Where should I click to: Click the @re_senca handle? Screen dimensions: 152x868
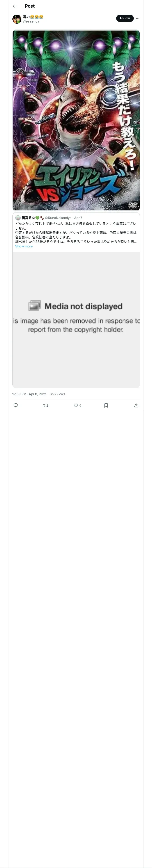(x=31, y=22)
